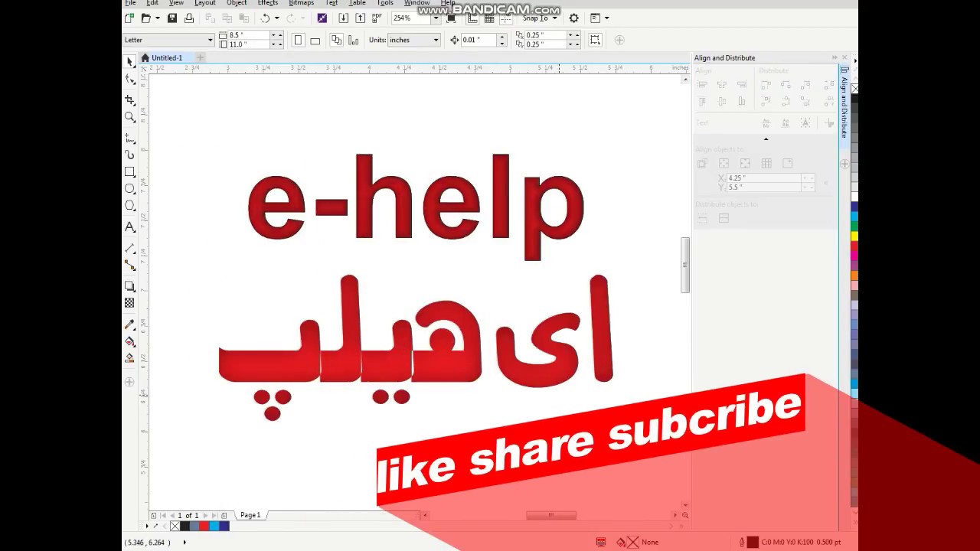Click the page width 8.5 field
The width and height of the screenshot is (980, 551).
point(247,35)
